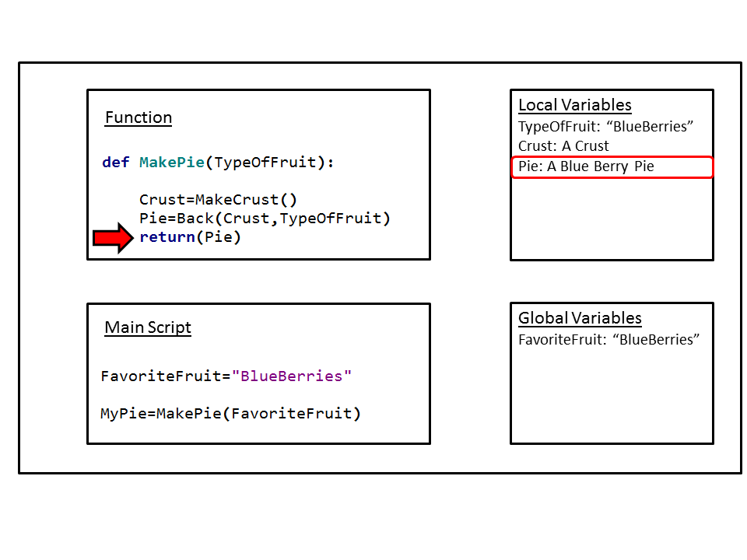The image size is (747, 560).
Task: Click the red arrow pointing at return
Action: tap(114, 238)
